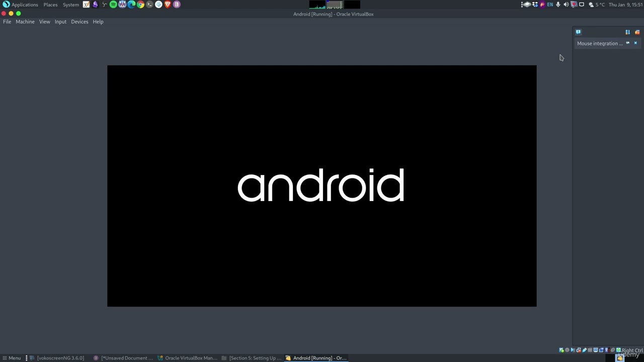Click the Android [Running] taskbar entry

pyautogui.click(x=316, y=358)
